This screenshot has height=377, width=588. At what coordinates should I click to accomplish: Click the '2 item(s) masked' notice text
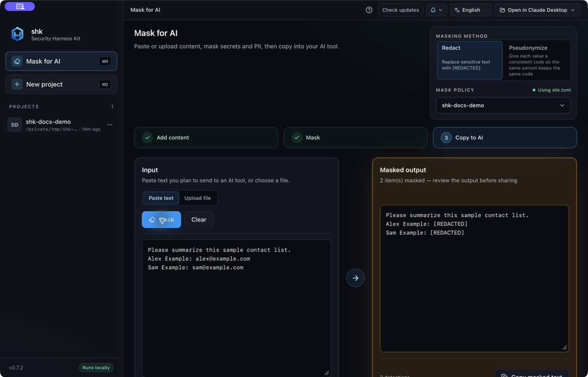tap(449, 181)
